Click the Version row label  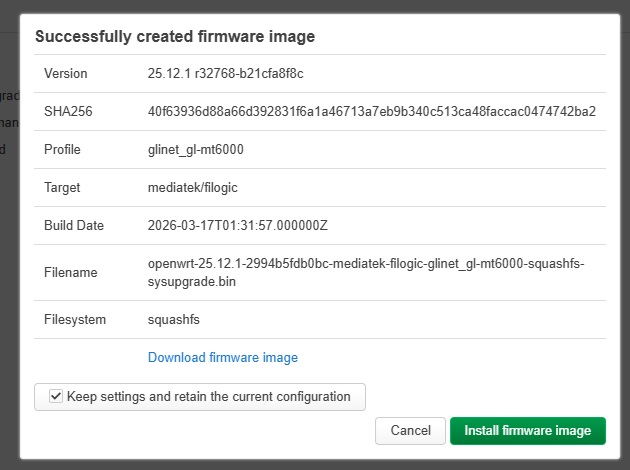click(65, 74)
